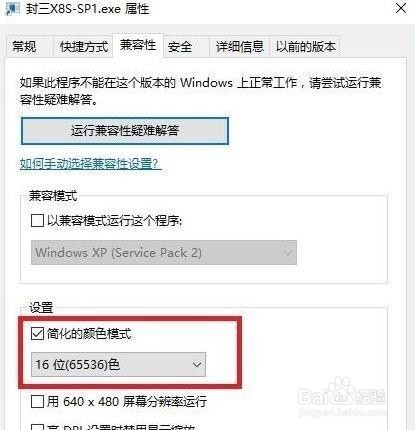Switch to the 以前的版本 tab

pyautogui.click(x=305, y=46)
